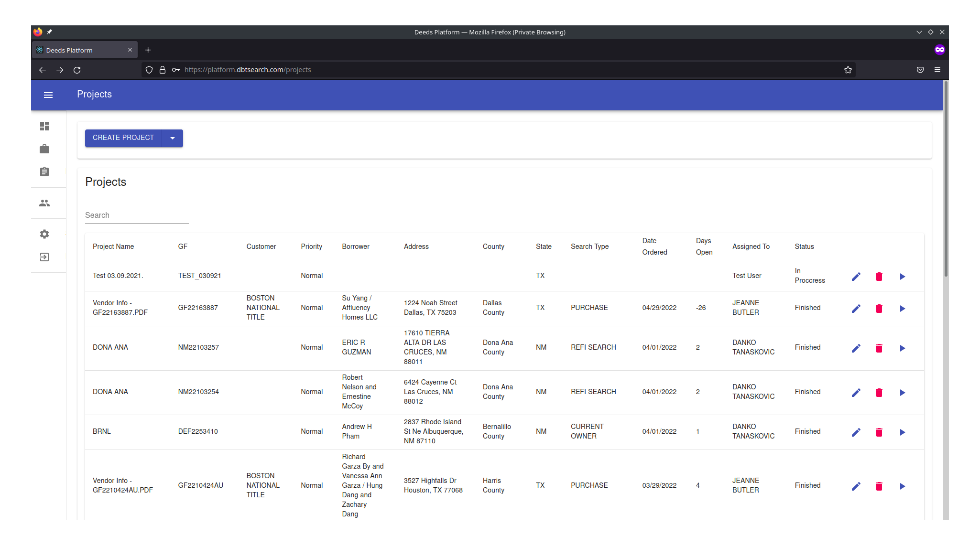The height and width of the screenshot is (557, 980).
Task: Click the clipboard tasks sidebar icon
Action: coord(44,172)
